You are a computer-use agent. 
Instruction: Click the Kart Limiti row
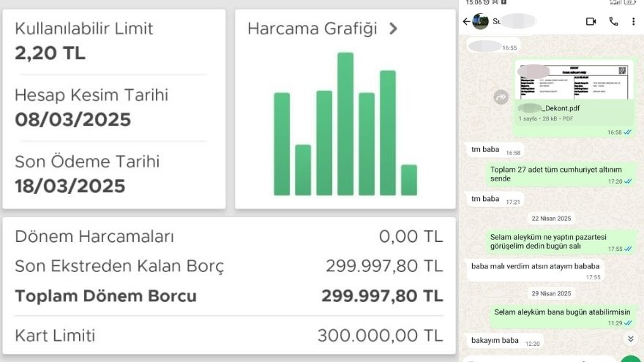(x=228, y=336)
